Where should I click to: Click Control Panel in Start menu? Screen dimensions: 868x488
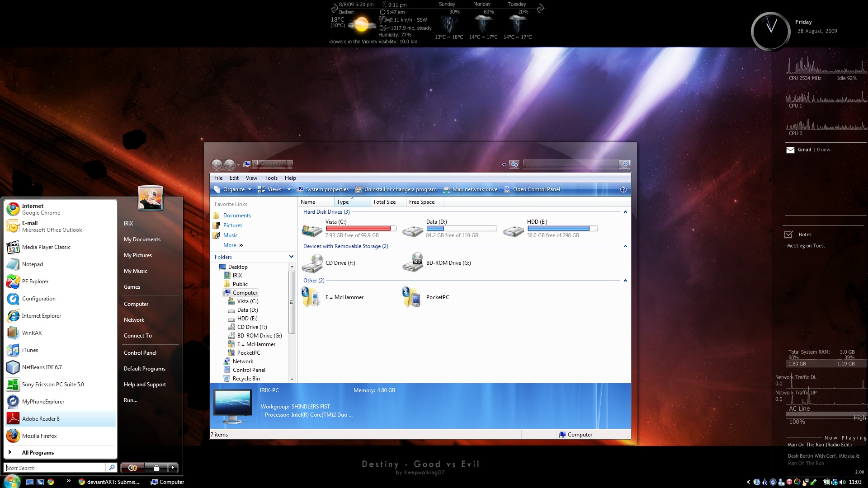click(x=140, y=353)
